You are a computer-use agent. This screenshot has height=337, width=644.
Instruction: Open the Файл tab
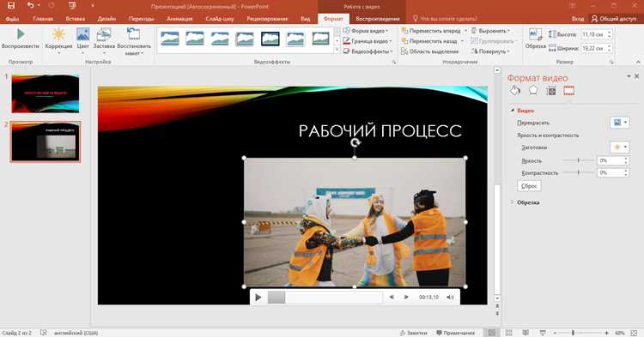coord(12,19)
